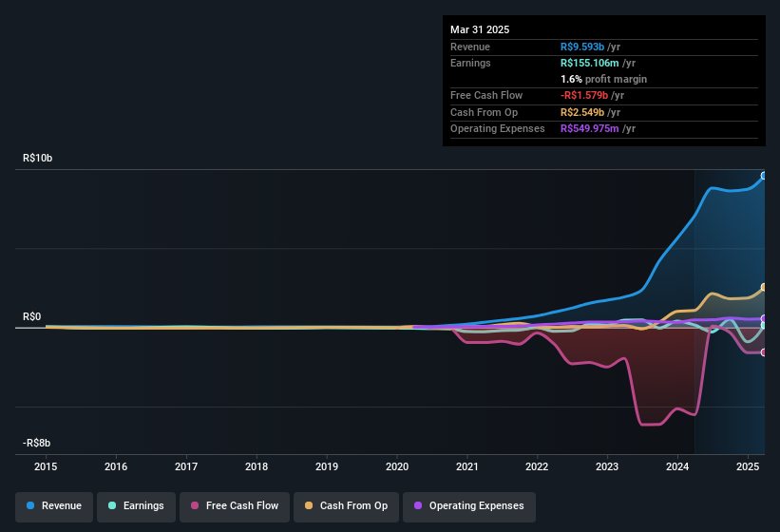Toggle the Cash From Op legend button

(x=346, y=506)
